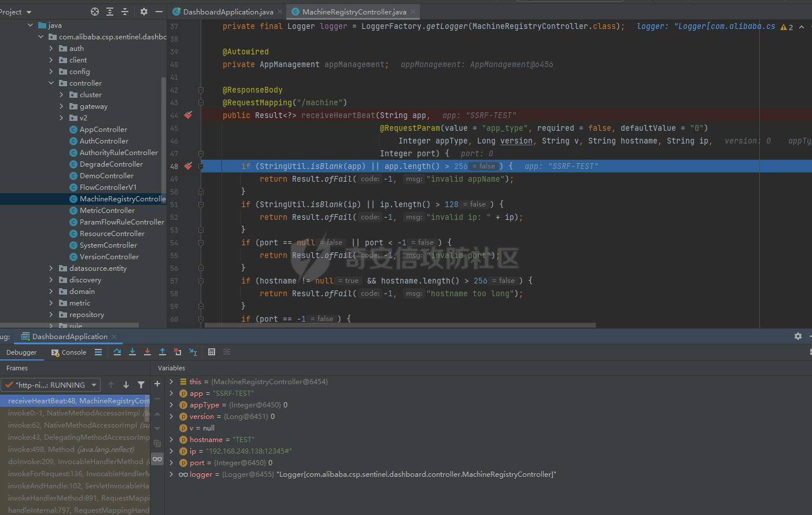
Task: Click the Project tree horizontal scrollbar
Action: coord(69,325)
